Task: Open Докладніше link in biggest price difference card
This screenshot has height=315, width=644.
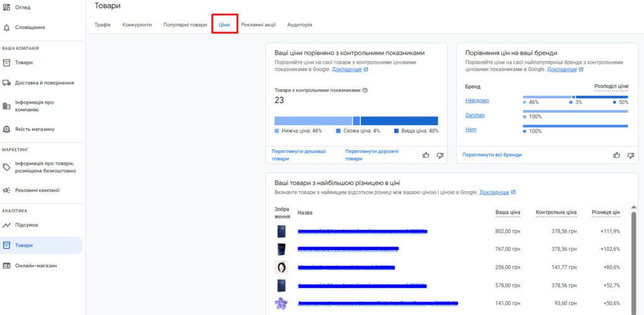Action: (497, 192)
